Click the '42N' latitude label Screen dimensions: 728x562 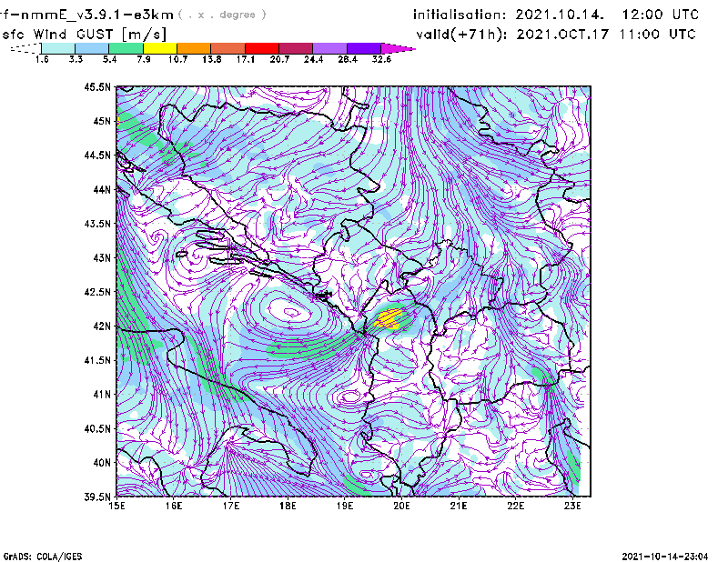[x=102, y=326]
